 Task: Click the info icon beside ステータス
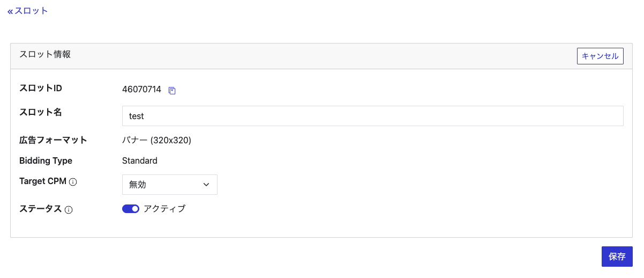[x=69, y=210]
